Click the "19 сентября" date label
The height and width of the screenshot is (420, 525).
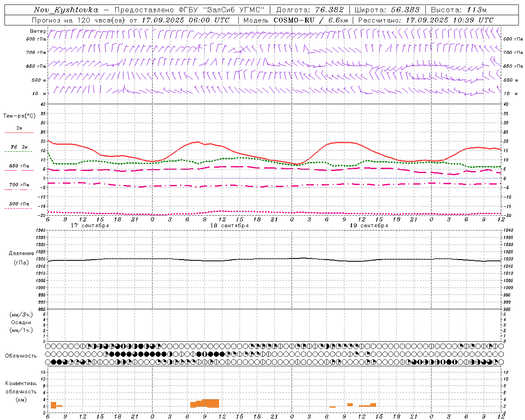point(369,226)
